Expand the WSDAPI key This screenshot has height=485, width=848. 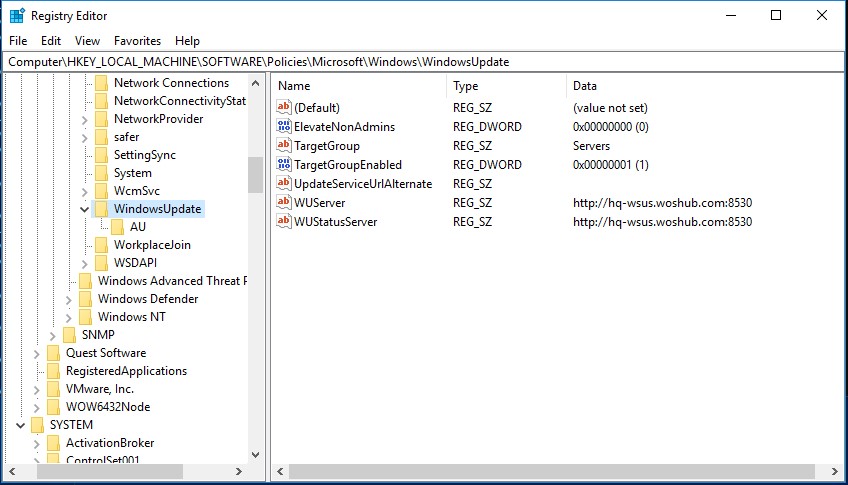tap(85, 263)
